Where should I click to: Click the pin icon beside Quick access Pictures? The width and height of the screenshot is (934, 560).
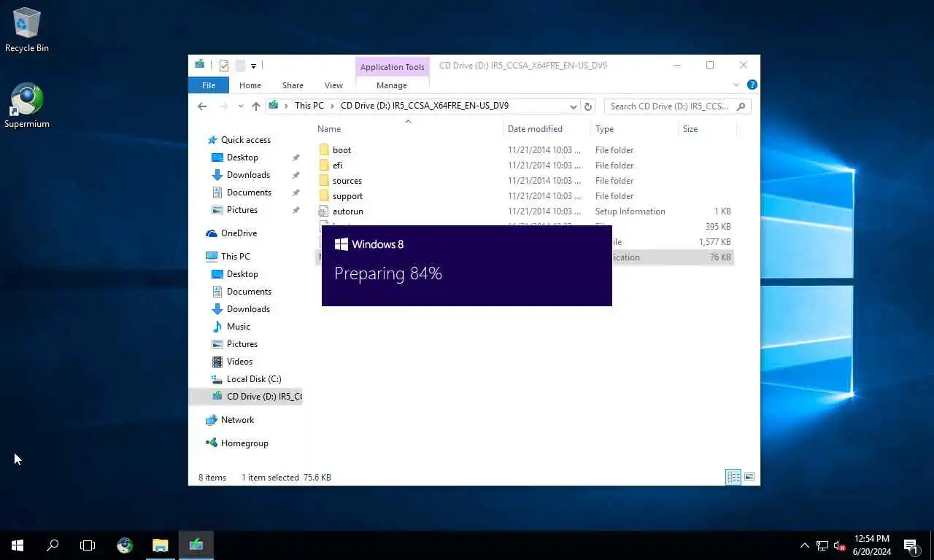coord(296,210)
